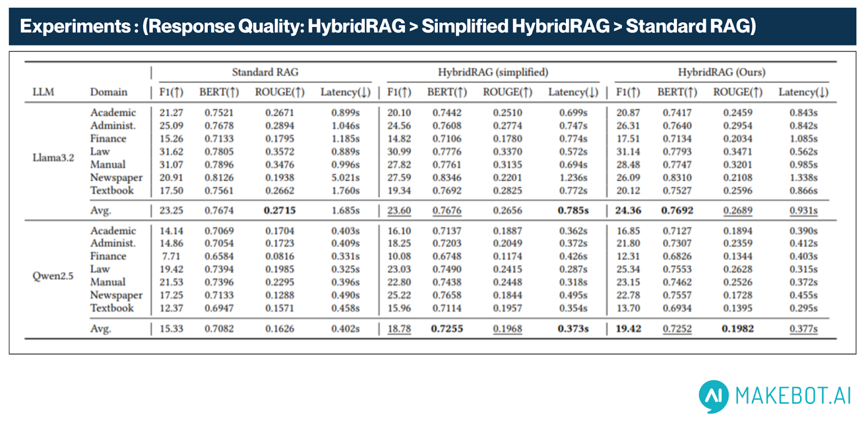Click "Manual" domain in the Qwen2.5 block

tap(108, 282)
